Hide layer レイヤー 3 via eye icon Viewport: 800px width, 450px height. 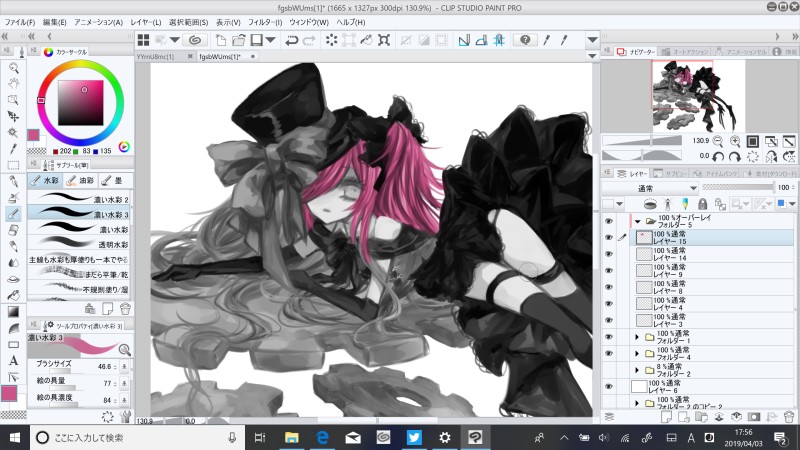[x=609, y=320]
